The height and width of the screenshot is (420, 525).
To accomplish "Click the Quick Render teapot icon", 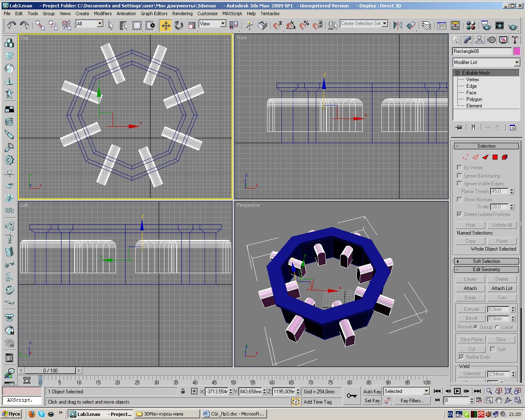I will [512, 25].
